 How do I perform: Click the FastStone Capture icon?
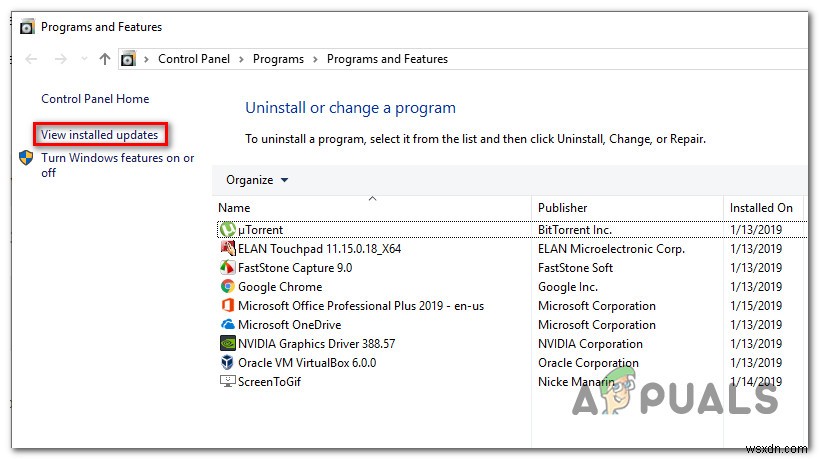(227, 268)
